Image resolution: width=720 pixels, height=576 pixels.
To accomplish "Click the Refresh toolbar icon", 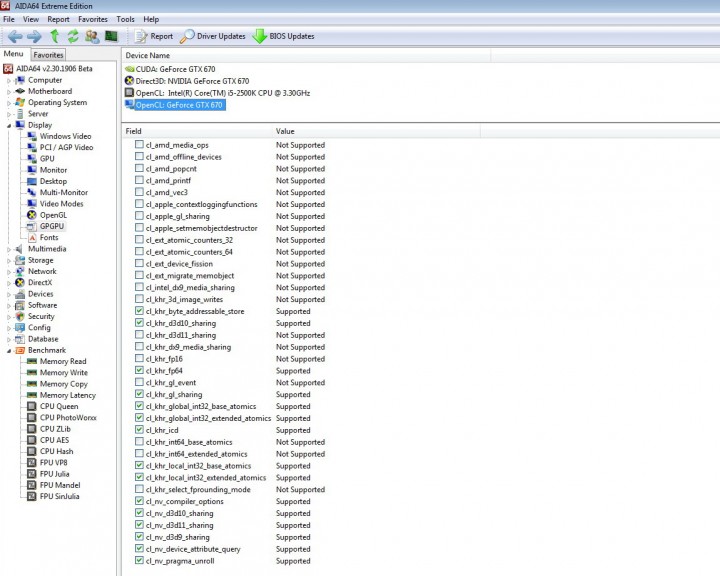I will pos(73,36).
